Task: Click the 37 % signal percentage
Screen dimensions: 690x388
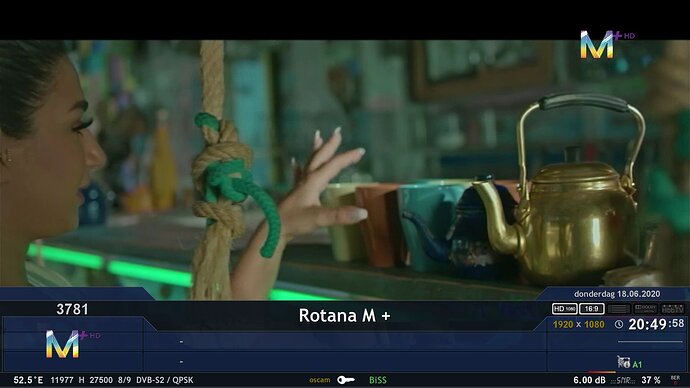Action: [x=651, y=380]
